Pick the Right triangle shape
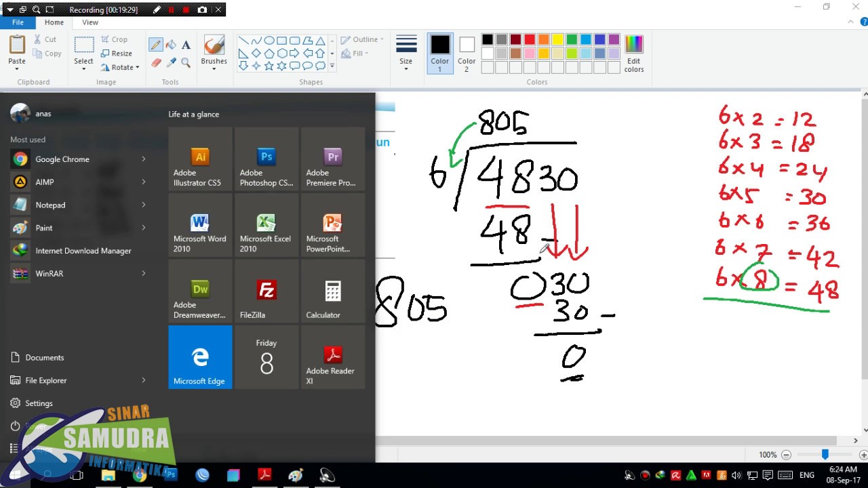 (243, 53)
